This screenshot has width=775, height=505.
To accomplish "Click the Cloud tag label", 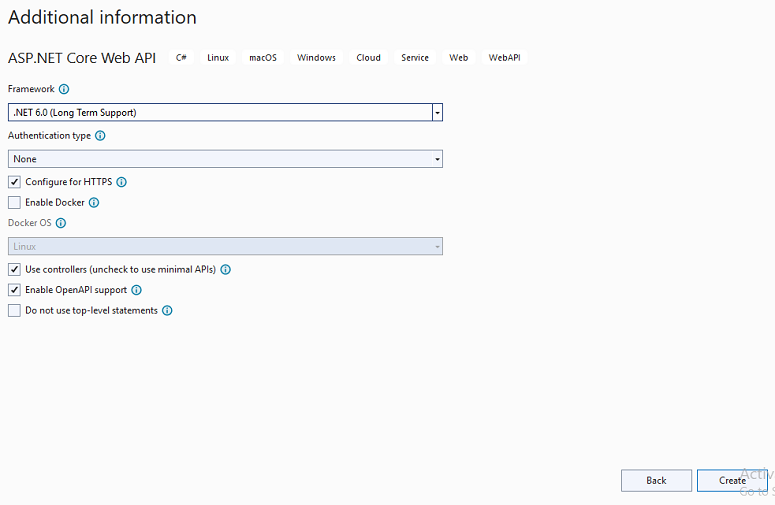I will click(x=368, y=58).
